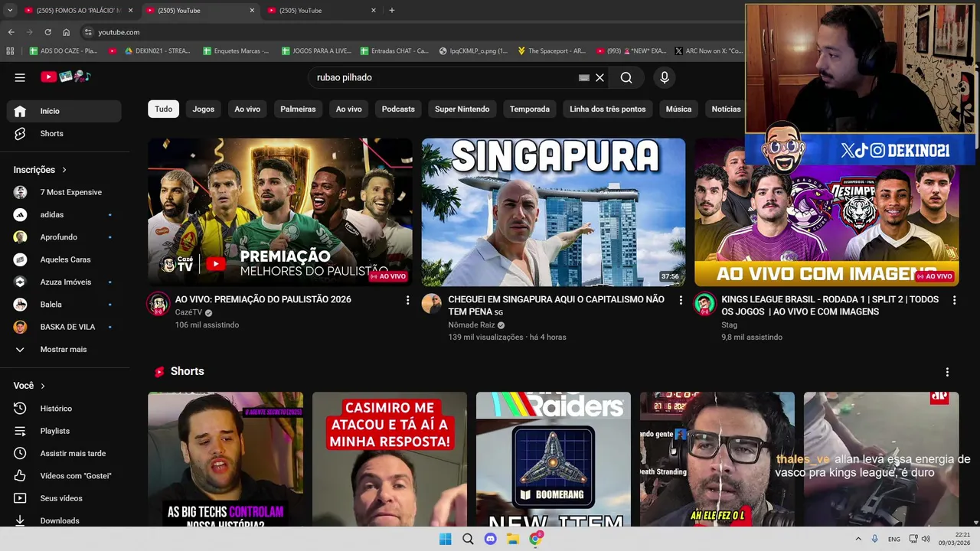Show hidden system tray icons
The image size is (980, 551).
click(x=858, y=539)
